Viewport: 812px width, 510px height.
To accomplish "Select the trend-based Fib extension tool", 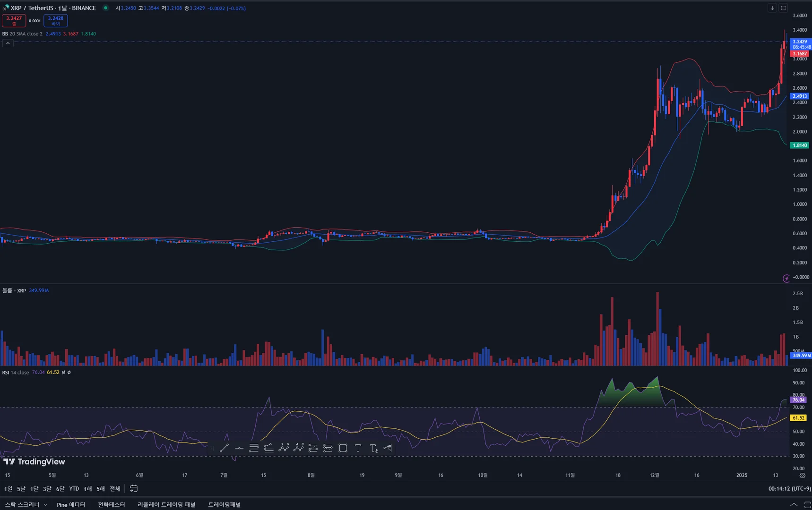I will click(x=268, y=448).
